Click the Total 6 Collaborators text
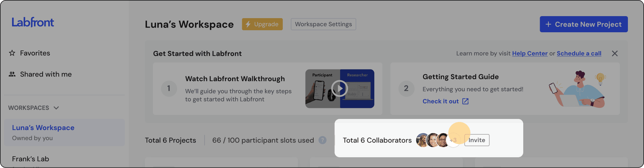The width and height of the screenshot is (644, 168). [x=377, y=140]
